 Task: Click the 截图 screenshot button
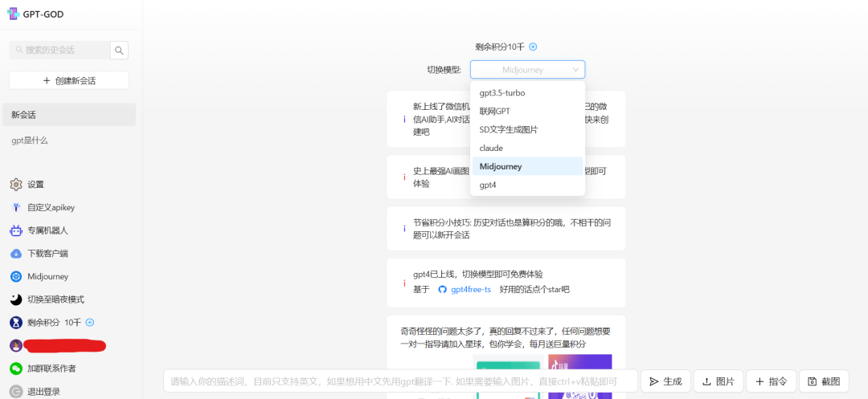(825, 381)
